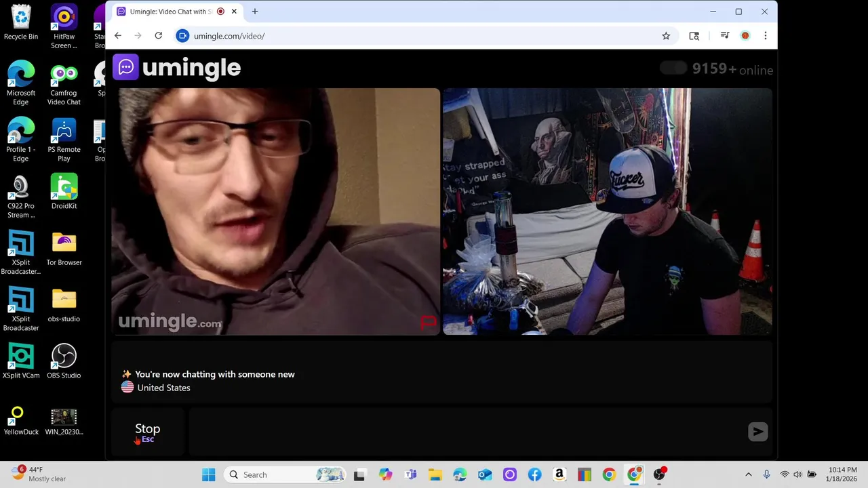The image size is (868, 488).
Task: Open Task View in the taskbar
Action: tap(359, 474)
